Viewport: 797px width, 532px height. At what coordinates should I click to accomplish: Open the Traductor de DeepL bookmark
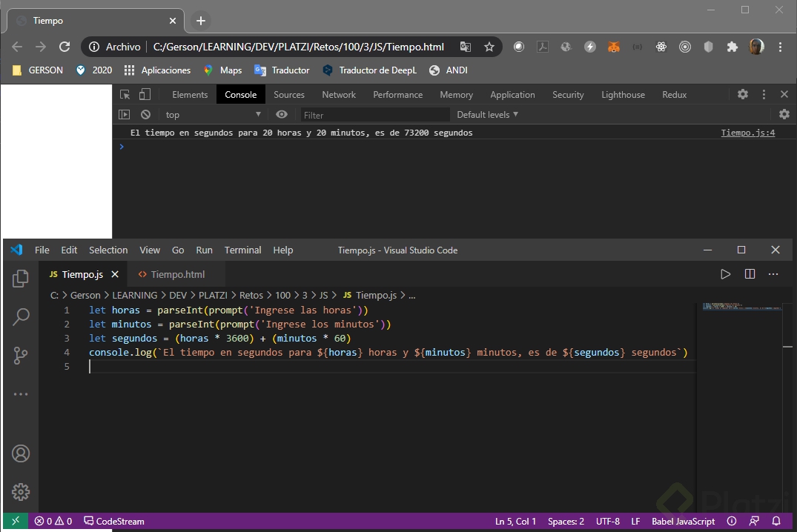(369, 70)
